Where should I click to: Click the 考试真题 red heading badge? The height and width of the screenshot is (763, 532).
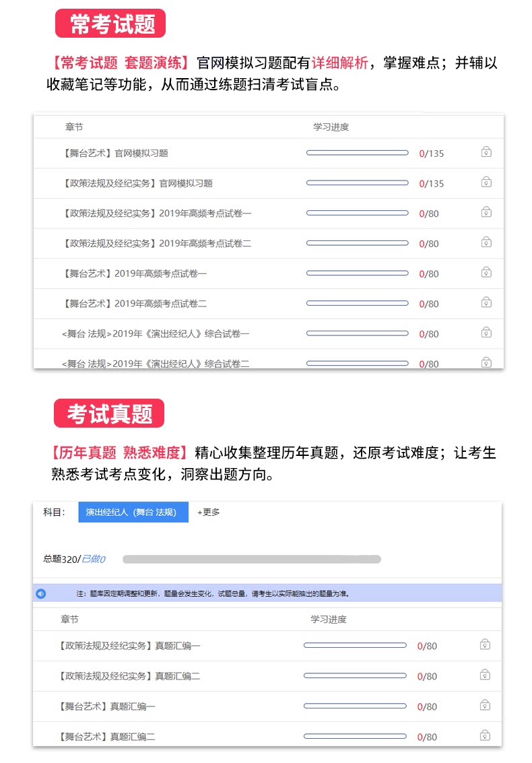(109, 413)
